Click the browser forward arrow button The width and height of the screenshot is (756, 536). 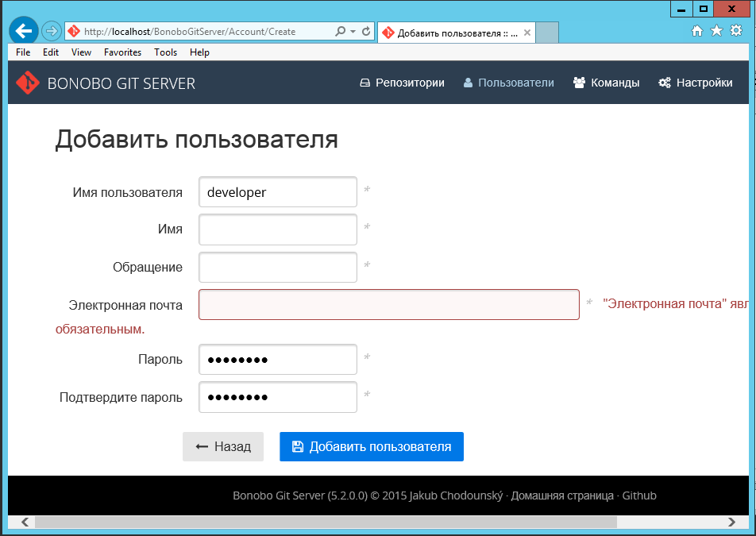pyautogui.click(x=51, y=31)
